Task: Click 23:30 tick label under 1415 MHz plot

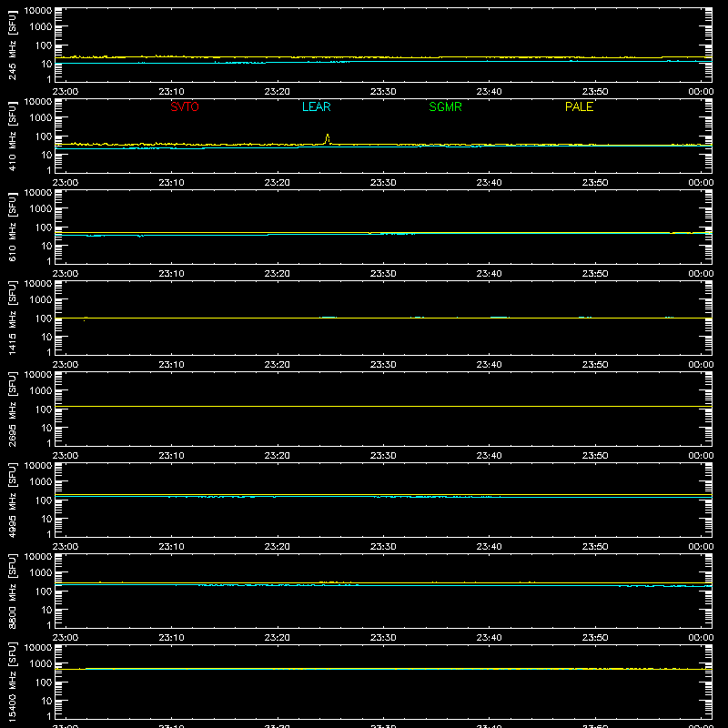Action: click(383, 365)
